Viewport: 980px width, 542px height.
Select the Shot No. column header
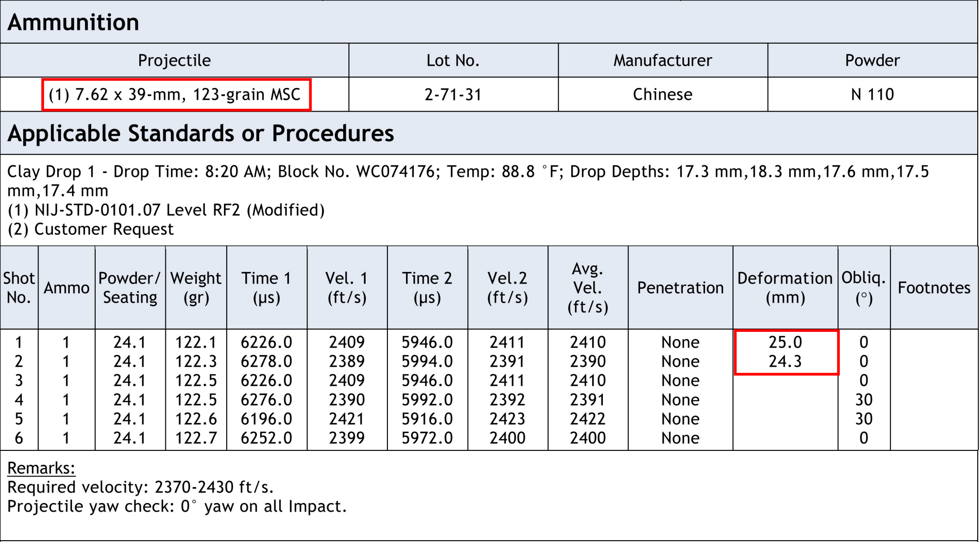click(x=19, y=287)
